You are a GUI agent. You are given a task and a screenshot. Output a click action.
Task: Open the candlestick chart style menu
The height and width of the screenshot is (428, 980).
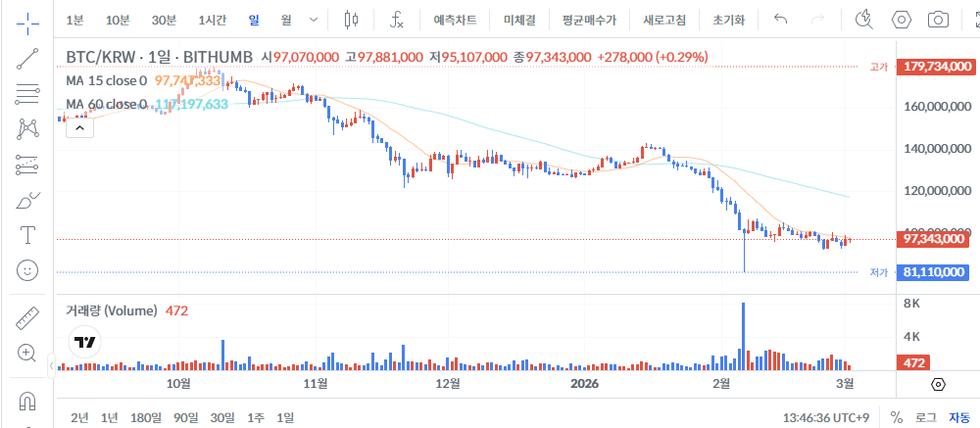pos(352,20)
